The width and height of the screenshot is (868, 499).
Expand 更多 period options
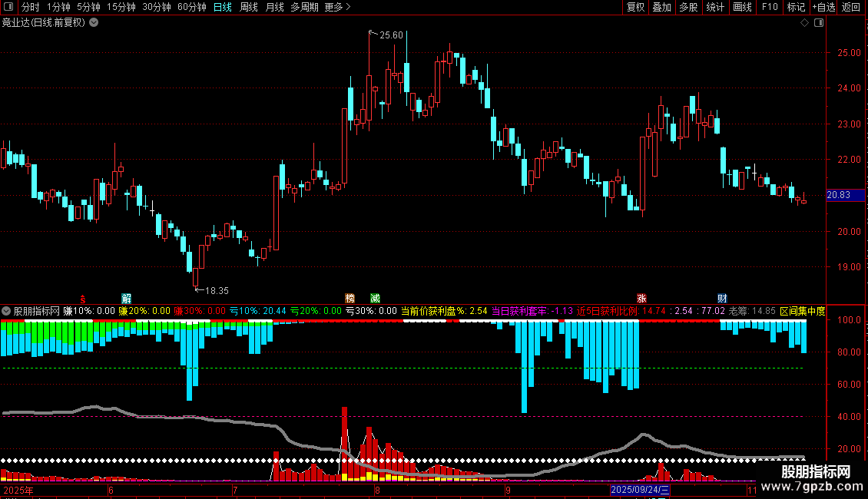[337, 7]
